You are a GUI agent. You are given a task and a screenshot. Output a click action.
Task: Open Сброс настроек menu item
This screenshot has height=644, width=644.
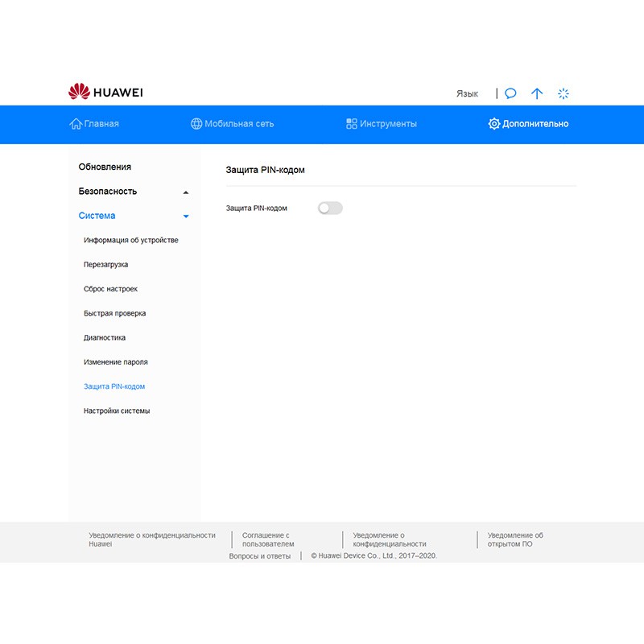pos(110,289)
